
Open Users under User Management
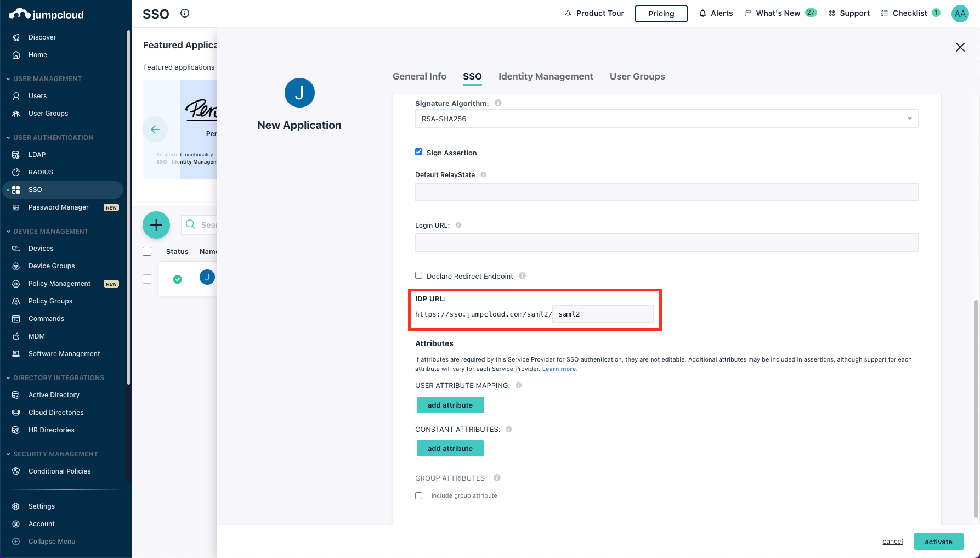click(37, 96)
